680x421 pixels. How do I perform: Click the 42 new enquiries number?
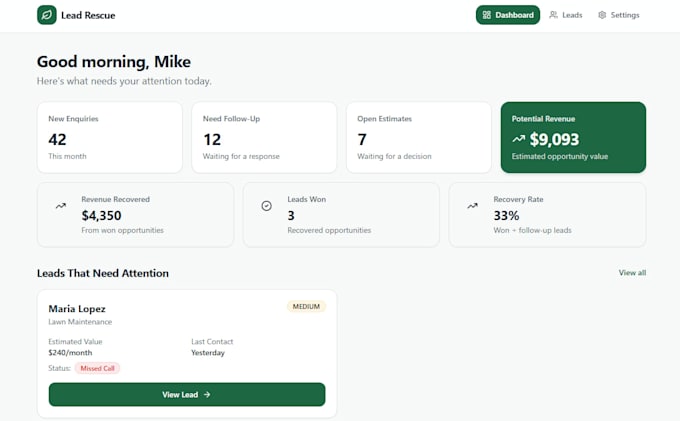click(57, 140)
